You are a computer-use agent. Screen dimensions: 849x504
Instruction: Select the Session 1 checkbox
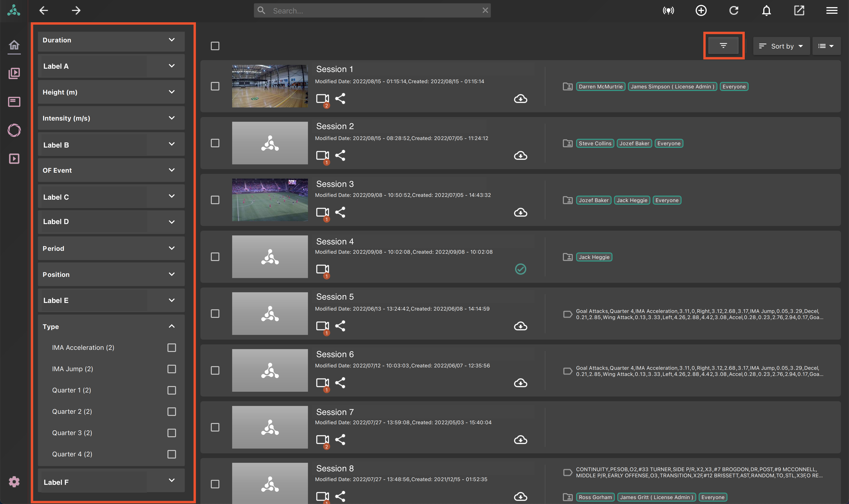[215, 86]
